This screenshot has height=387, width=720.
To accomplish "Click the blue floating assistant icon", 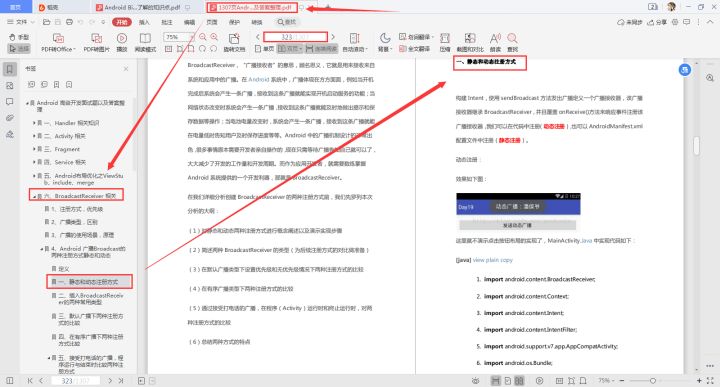I will click(685, 70).
